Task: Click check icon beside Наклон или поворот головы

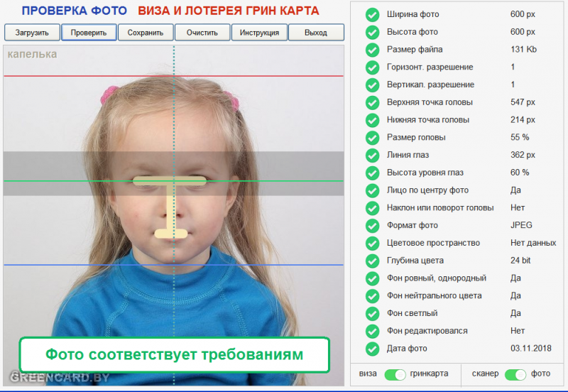Action: (x=372, y=208)
